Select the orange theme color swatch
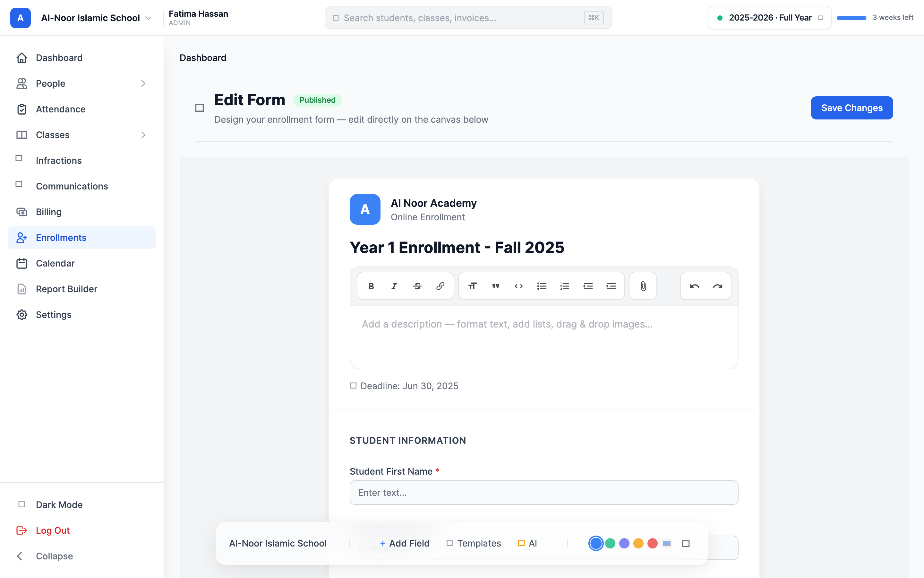This screenshot has height=578, width=924. 638,543
